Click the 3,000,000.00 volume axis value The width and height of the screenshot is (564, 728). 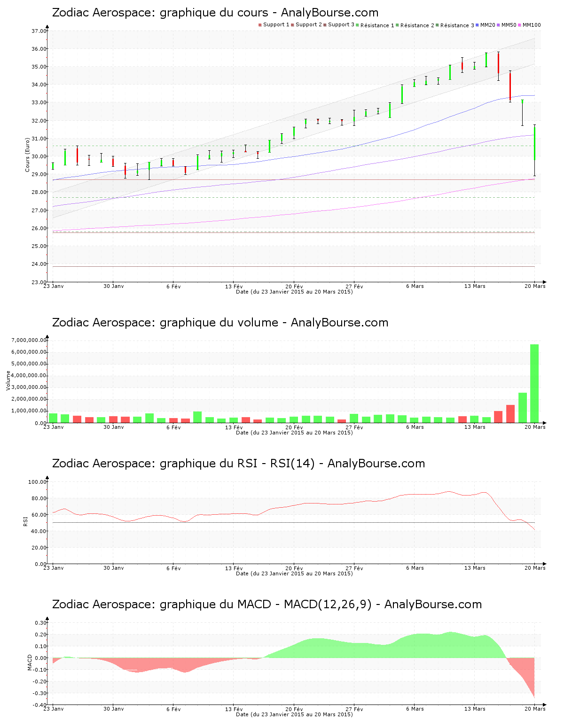(x=29, y=387)
